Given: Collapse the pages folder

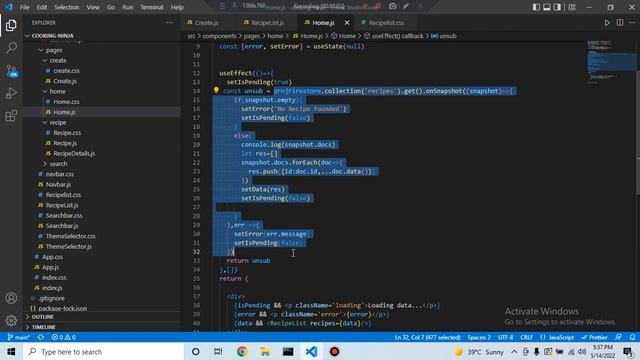Looking at the screenshot, I should coord(54,50).
